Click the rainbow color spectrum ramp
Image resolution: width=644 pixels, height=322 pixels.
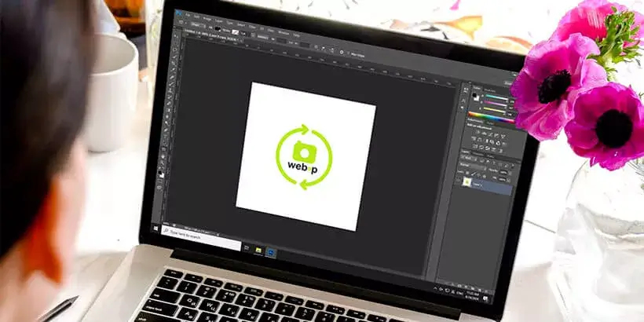click(x=491, y=117)
